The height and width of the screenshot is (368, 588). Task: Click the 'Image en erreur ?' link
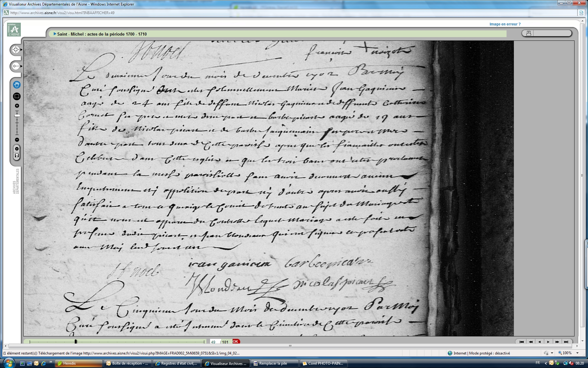505,24
